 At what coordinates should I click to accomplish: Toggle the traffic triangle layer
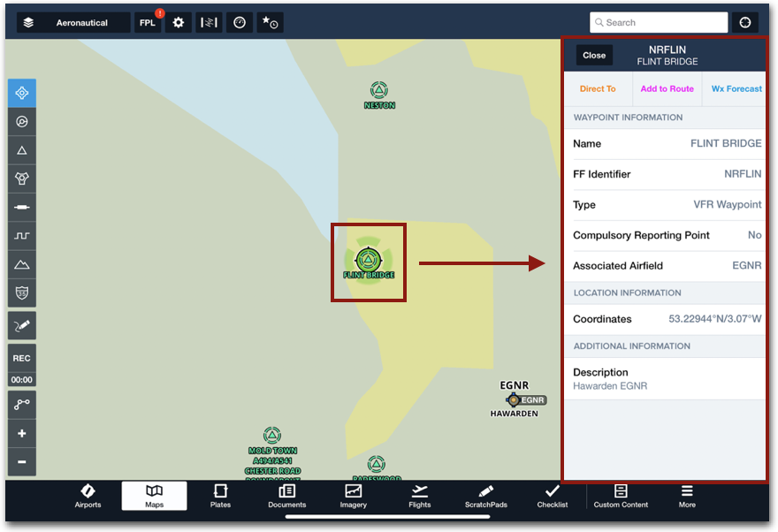(x=20, y=151)
